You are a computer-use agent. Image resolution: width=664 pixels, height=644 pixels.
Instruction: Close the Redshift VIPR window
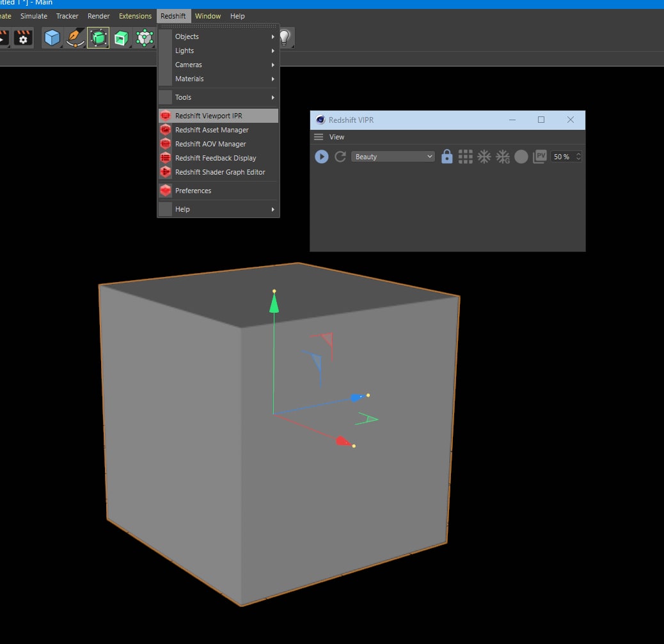click(x=571, y=120)
